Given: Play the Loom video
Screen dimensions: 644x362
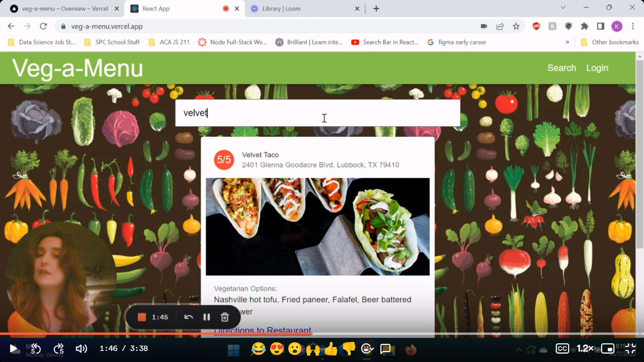Looking at the screenshot, I should (13, 349).
